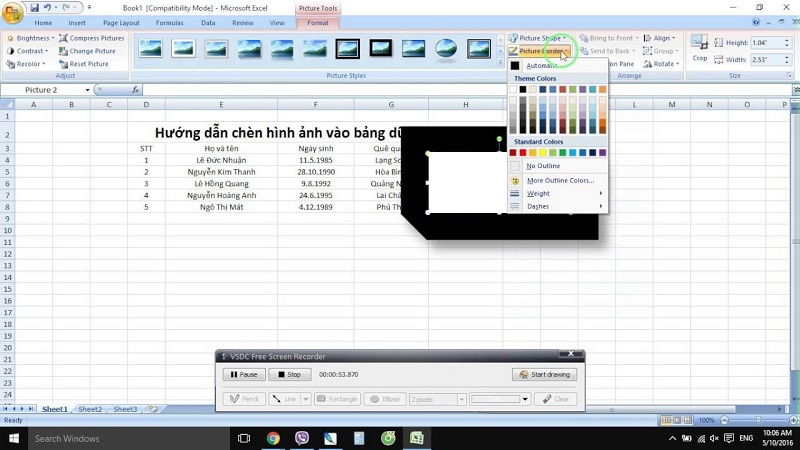Screen dimensions: 800x450
Task: Open the Dashes submenu
Action: pos(558,206)
